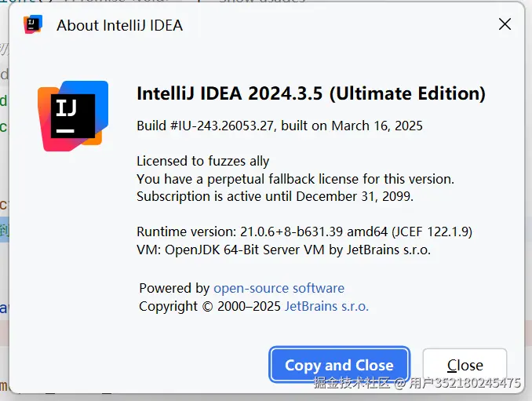Click the perpetual fallback license line
This screenshot has height=401, width=532.
click(x=295, y=179)
